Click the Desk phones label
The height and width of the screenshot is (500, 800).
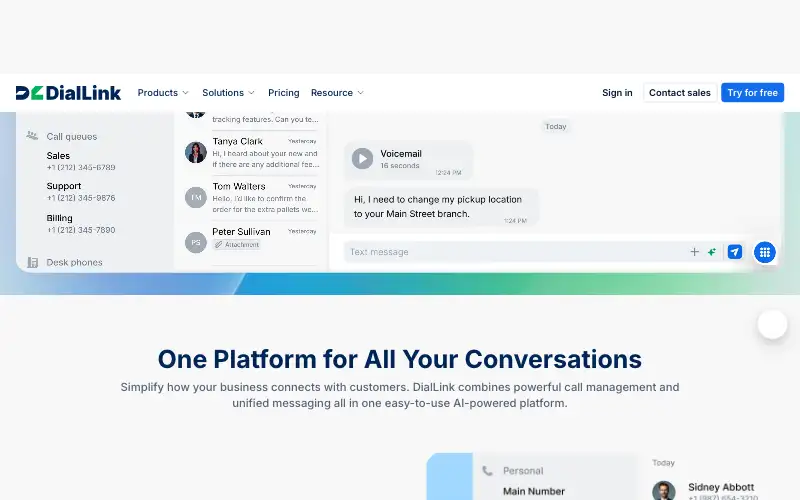[x=74, y=262]
